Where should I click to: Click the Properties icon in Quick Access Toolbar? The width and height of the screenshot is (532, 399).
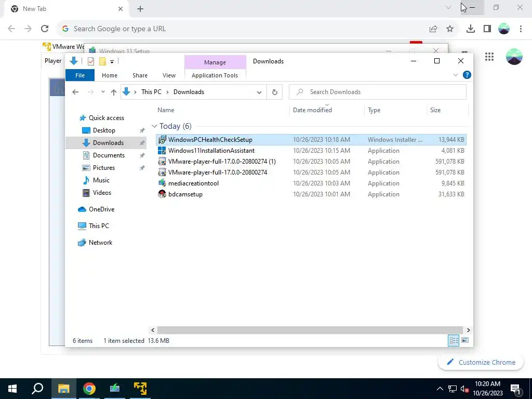click(90, 61)
